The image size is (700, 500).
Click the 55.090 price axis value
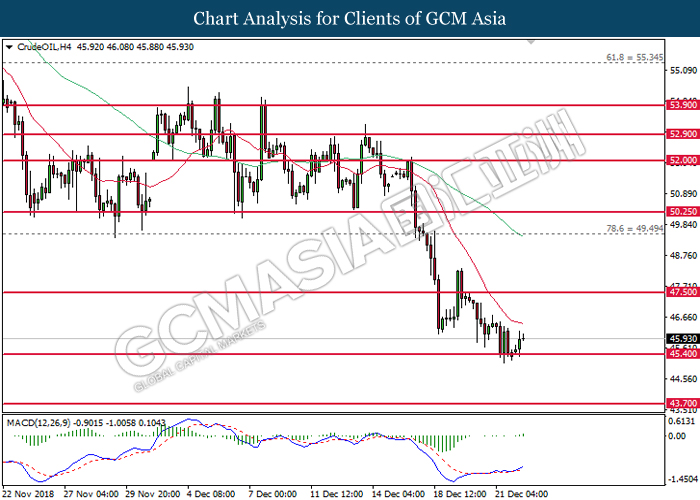click(x=683, y=70)
